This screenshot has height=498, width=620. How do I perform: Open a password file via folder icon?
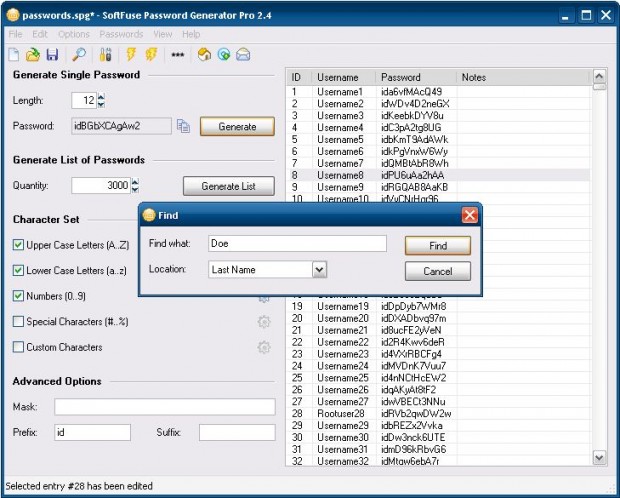click(33, 55)
